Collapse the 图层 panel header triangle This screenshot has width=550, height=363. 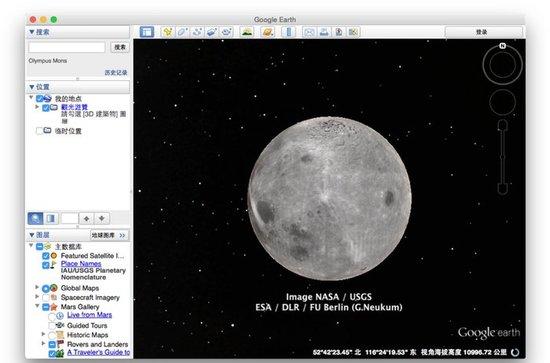[x=32, y=235]
